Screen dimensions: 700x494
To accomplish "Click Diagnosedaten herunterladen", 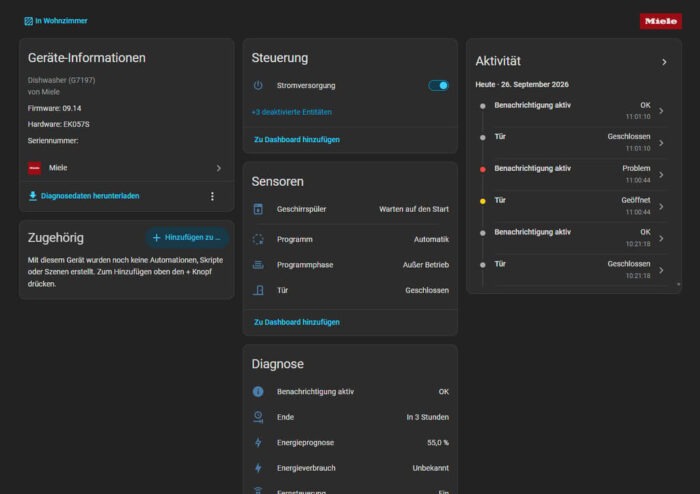I will click(90, 196).
